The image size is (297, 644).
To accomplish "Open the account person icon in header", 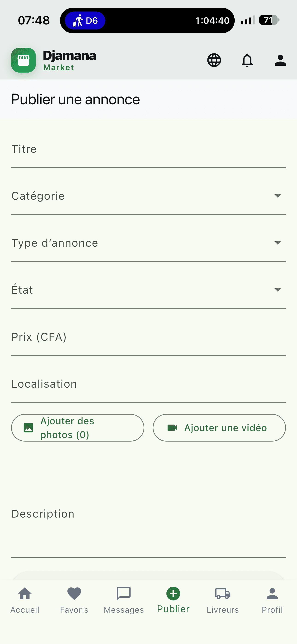I will 280,60.
